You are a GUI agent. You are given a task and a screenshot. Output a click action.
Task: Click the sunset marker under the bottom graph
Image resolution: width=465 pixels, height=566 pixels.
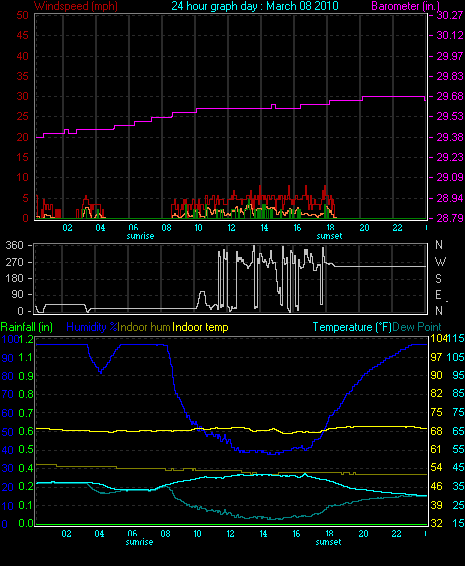(x=328, y=542)
